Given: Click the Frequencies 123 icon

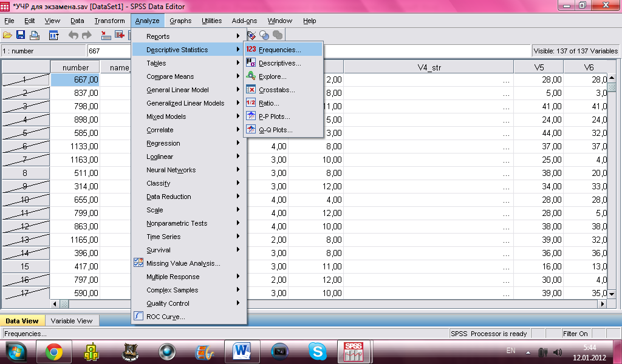Looking at the screenshot, I should click(251, 50).
